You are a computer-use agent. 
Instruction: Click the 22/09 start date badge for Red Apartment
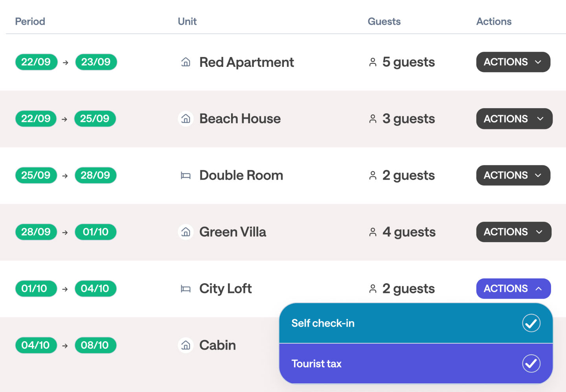[x=36, y=62]
